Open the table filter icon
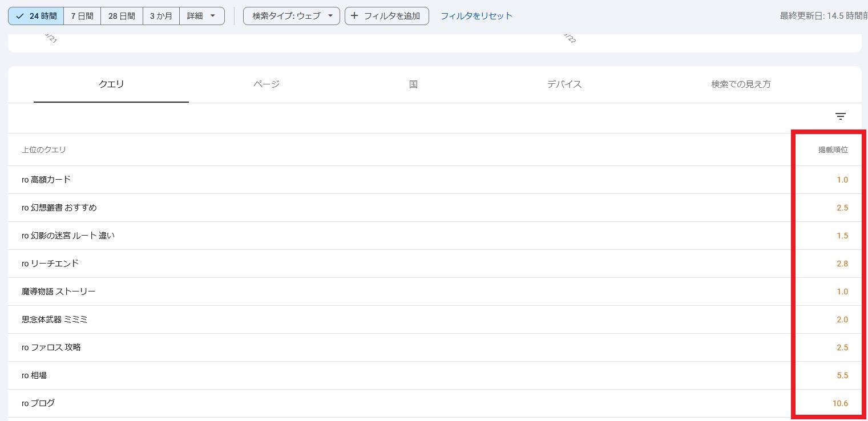This screenshot has height=421, width=868. [x=840, y=117]
